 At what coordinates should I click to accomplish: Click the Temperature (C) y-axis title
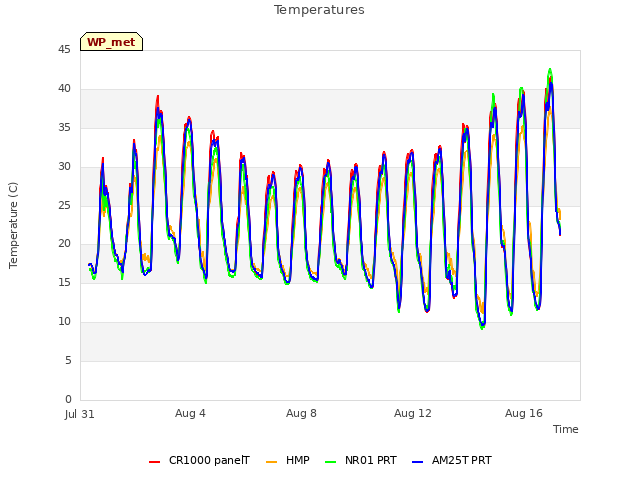(13, 225)
